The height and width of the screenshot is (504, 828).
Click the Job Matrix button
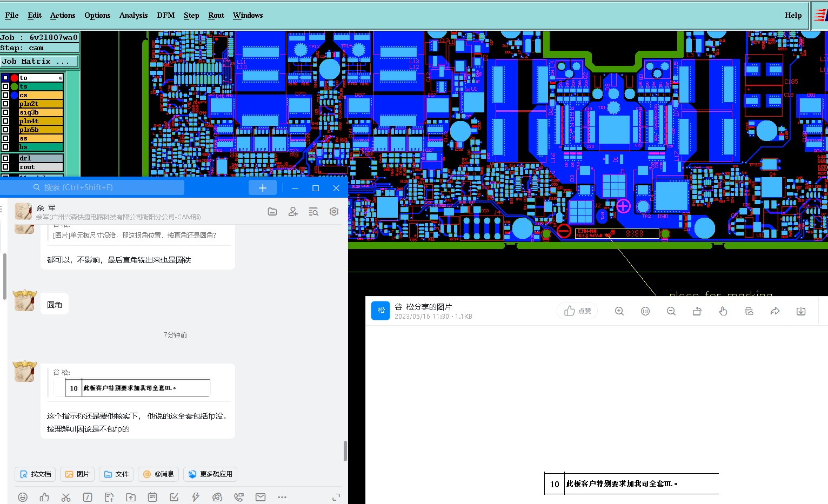39,62
